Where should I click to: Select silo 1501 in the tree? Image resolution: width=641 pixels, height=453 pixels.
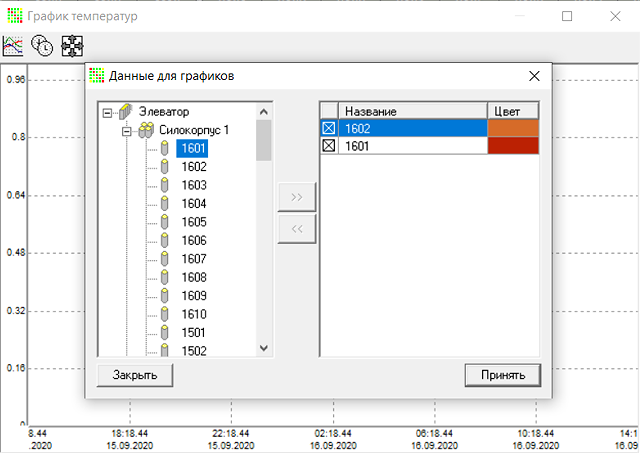click(194, 332)
